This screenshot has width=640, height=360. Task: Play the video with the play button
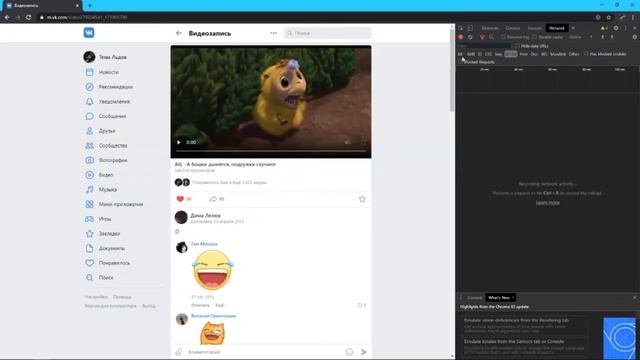pyautogui.click(x=178, y=142)
